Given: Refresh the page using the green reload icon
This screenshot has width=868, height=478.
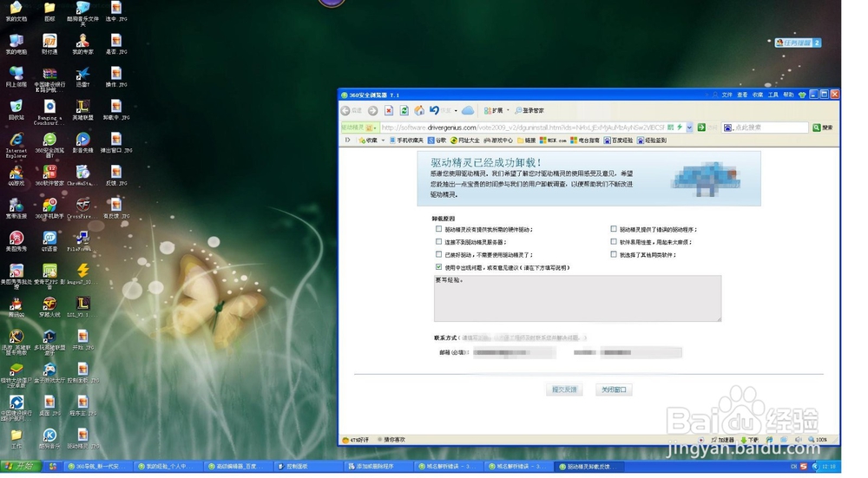Looking at the screenshot, I should pos(404,111).
